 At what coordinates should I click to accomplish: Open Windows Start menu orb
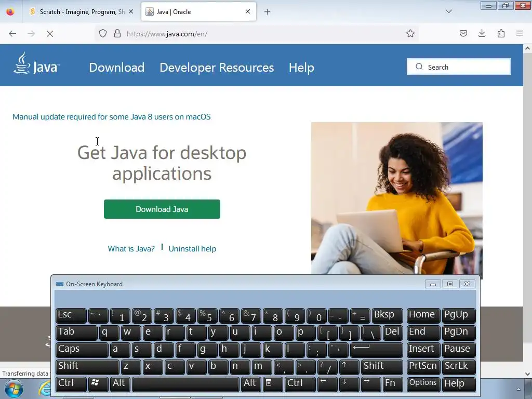14,389
